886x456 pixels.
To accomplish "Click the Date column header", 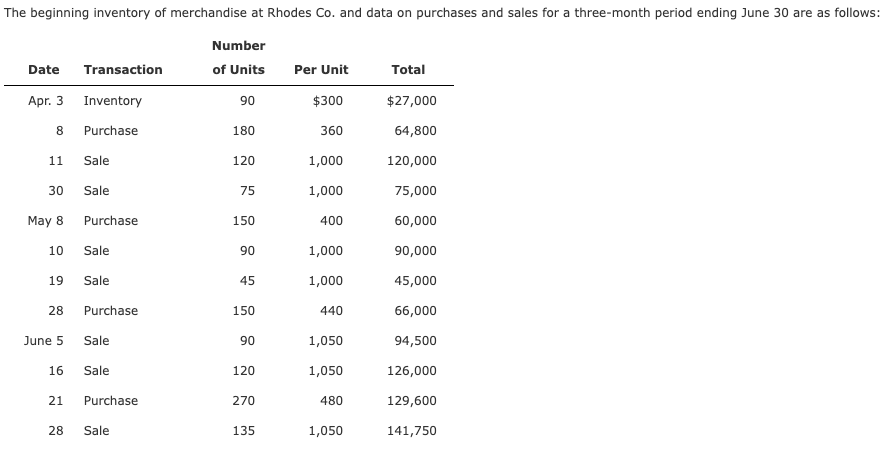I will 43,69.
